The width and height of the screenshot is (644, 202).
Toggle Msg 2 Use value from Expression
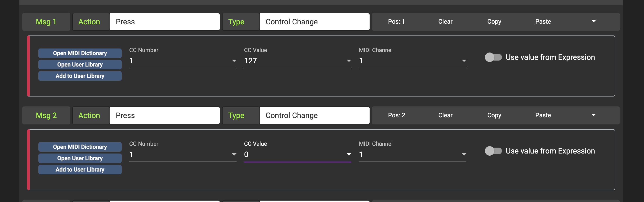493,151
